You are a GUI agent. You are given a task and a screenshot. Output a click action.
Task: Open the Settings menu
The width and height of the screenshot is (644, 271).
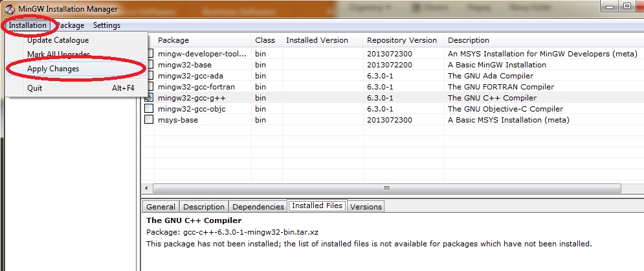click(x=107, y=25)
